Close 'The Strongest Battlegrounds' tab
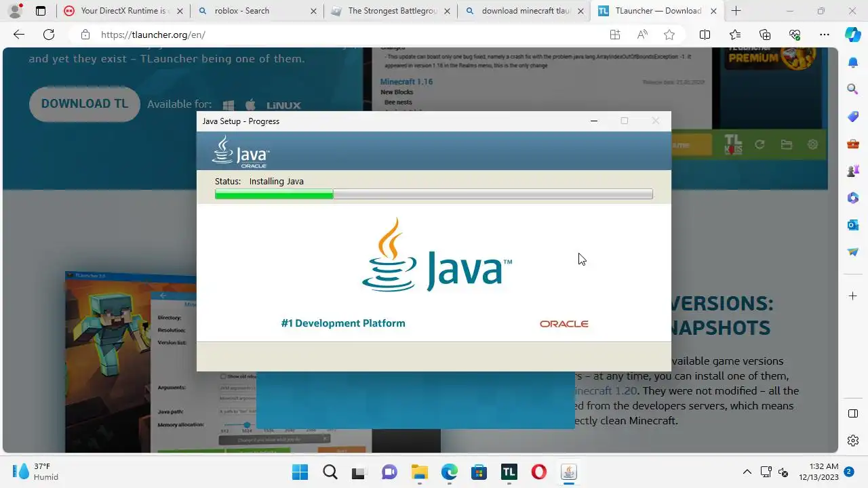The image size is (868, 488). (x=447, y=11)
